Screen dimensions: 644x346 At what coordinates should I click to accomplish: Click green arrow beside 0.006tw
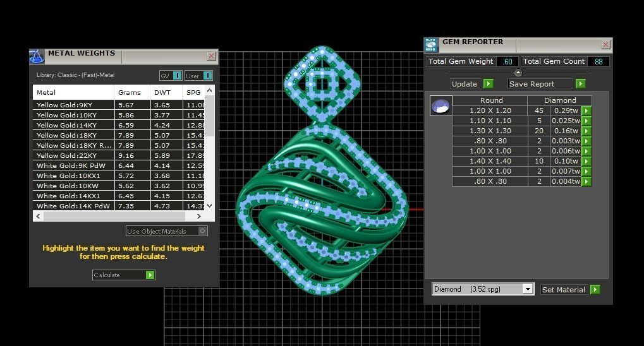586,151
